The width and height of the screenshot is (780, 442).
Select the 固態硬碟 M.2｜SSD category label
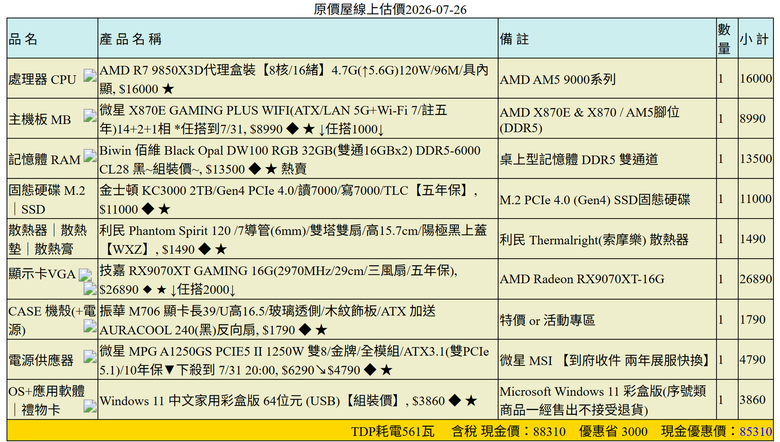tap(47, 199)
